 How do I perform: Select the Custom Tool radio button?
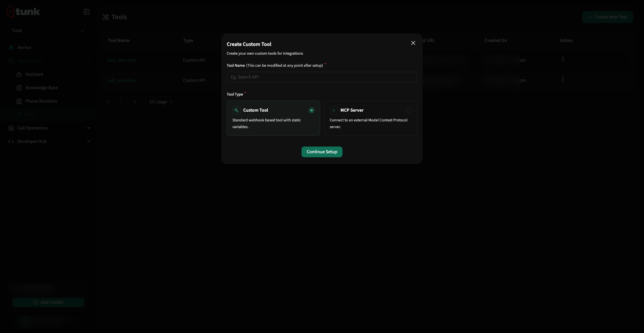pos(312,110)
